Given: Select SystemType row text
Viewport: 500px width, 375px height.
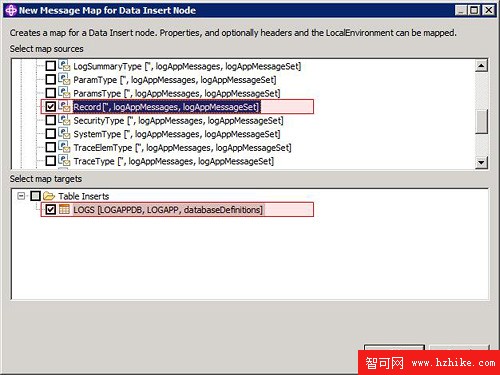Looking at the screenshot, I should pos(177,134).
